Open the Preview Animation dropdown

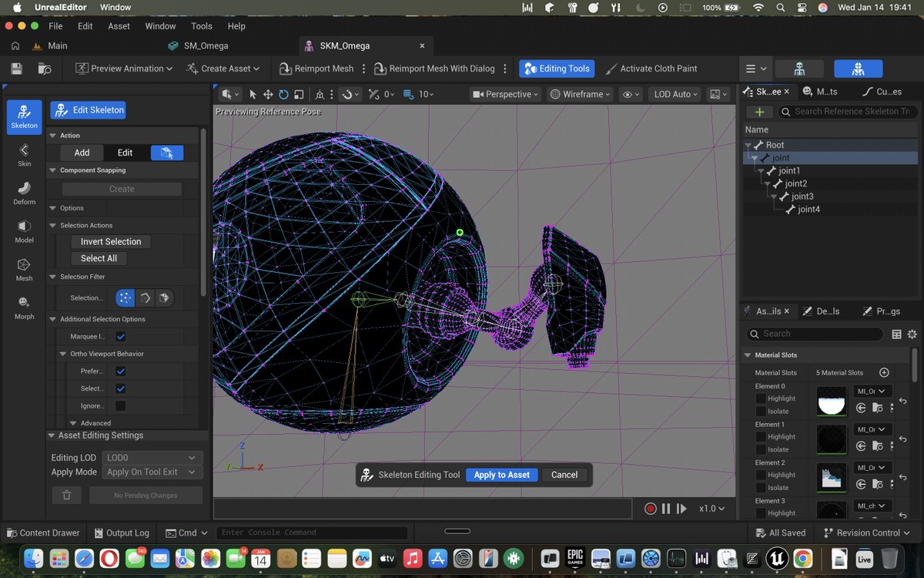125,69
